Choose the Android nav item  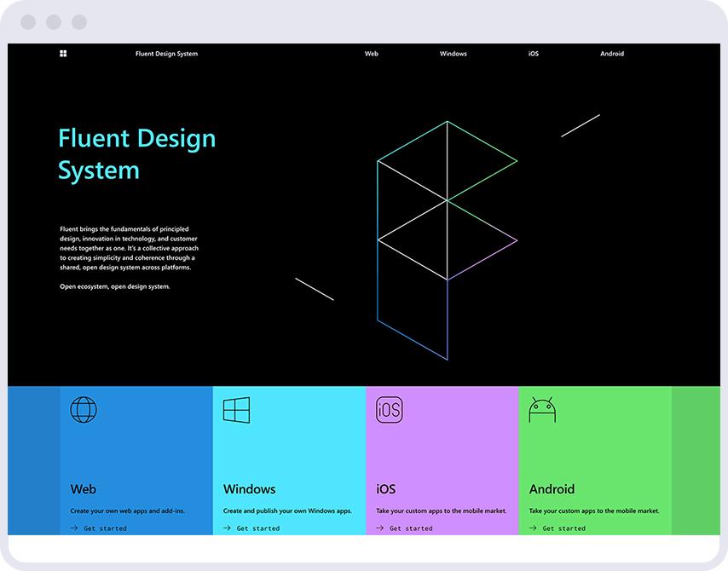(612, 54)
